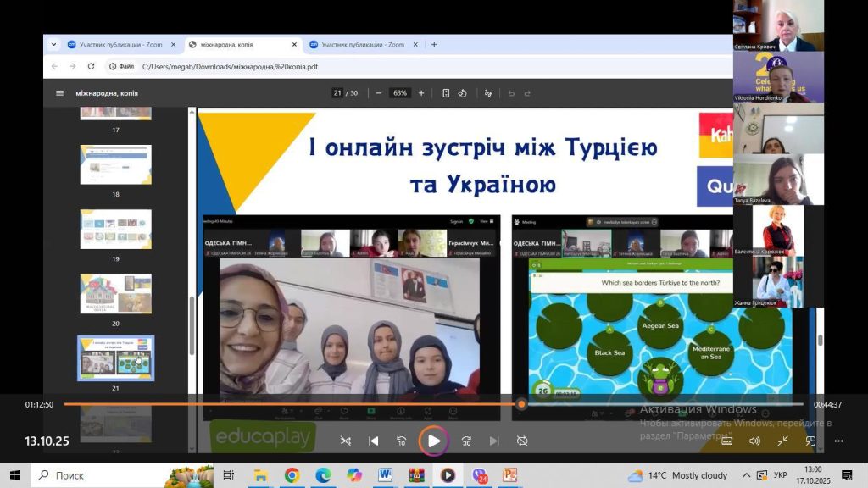This screenshot has height=488, width=868.
Task: Toggle captions icon in media player
Action: coord(726,441)
